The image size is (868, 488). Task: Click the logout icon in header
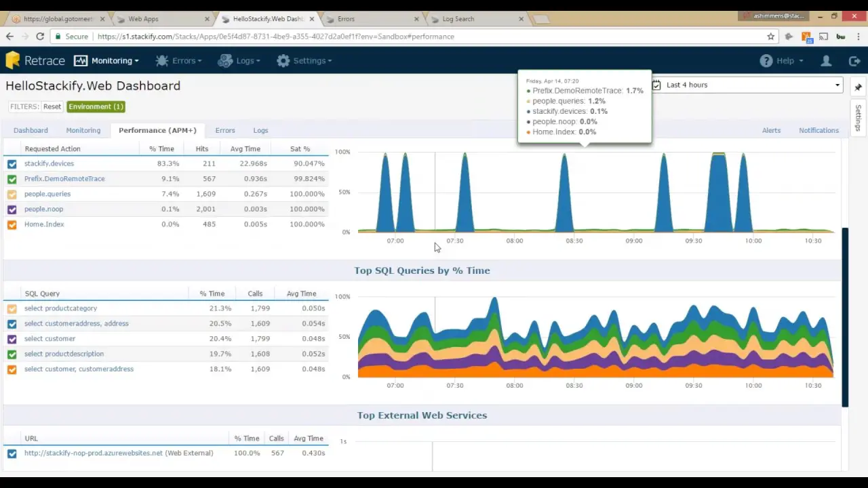pyautogui.click(x=854, y=60)
